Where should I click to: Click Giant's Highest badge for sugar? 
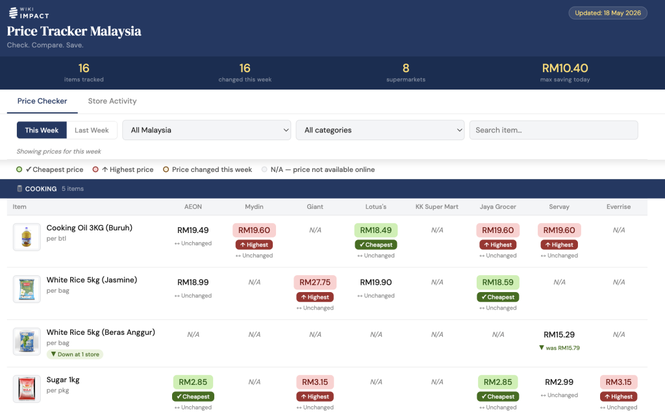315,397
